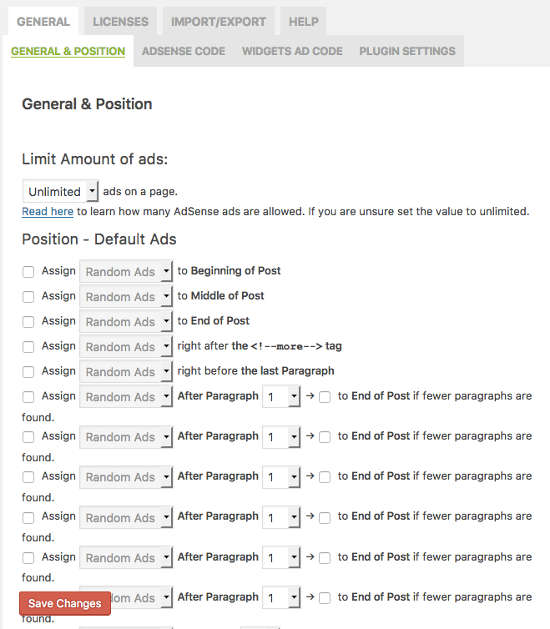The image size is (550, 629).
Task: Follow the Read here AdSense link
Action: point(47,211)
